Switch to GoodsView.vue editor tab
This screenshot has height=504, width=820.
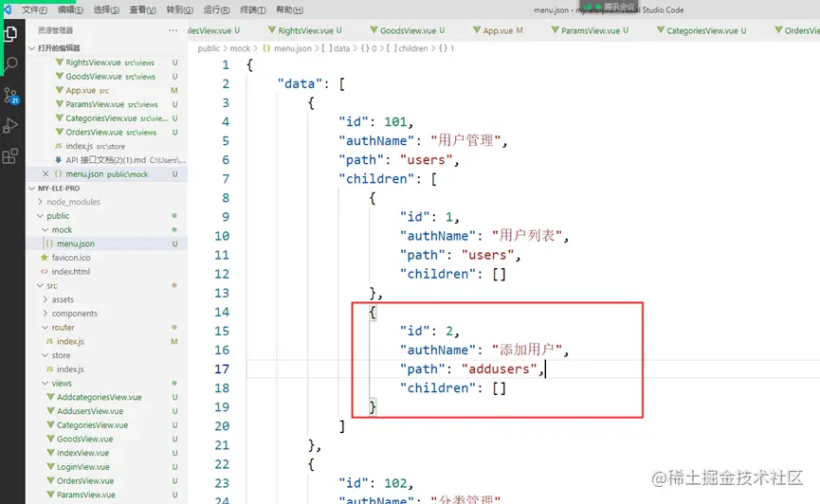(408, 31)
